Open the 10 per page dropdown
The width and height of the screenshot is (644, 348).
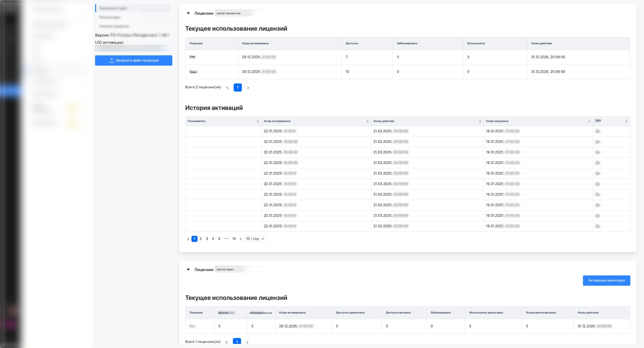pyautogui.click(x=255, y=239)
